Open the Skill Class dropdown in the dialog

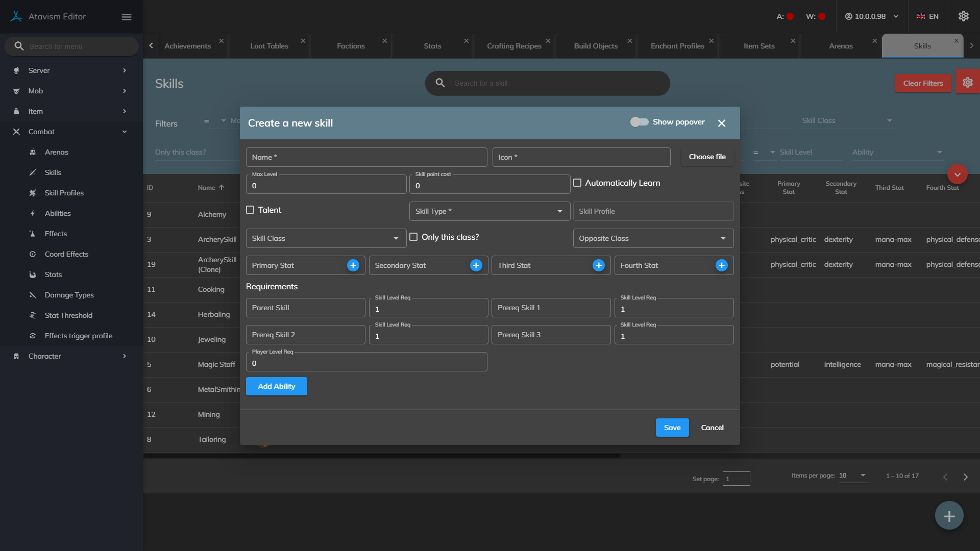326,238
